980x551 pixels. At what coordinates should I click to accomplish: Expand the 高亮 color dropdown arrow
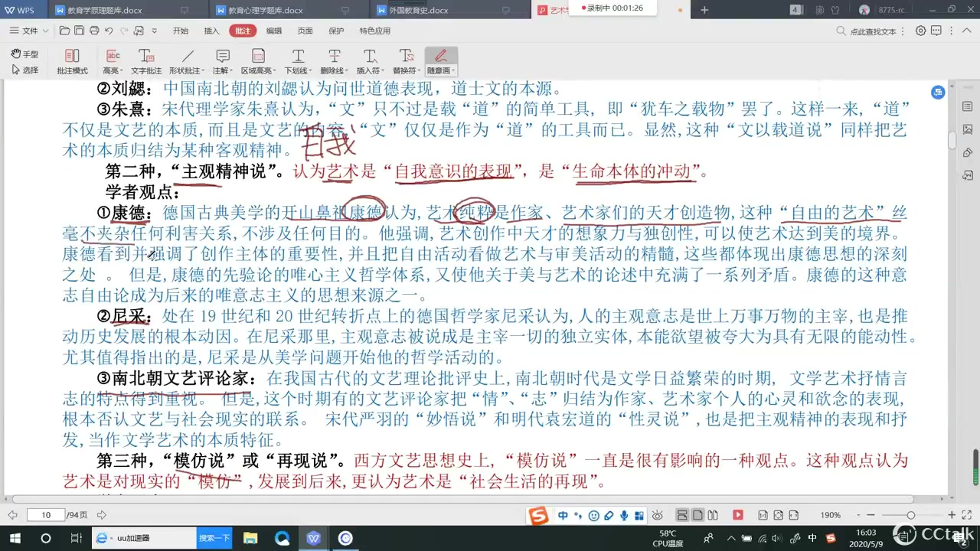[122, 70]
